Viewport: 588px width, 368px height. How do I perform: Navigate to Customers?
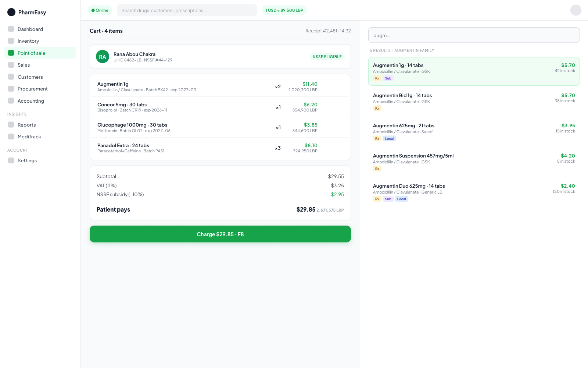(x=40, y=77)
